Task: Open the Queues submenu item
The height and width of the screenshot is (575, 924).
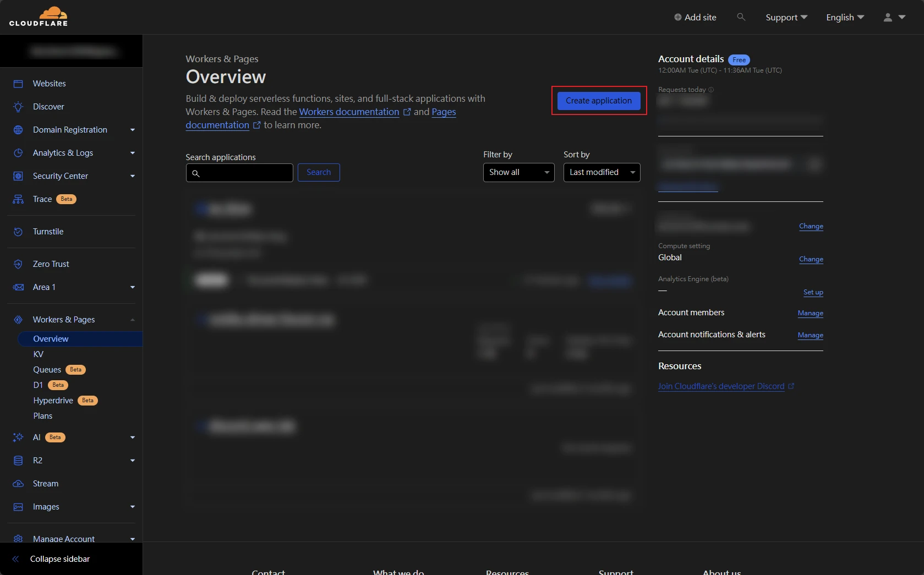Action: 47,370
